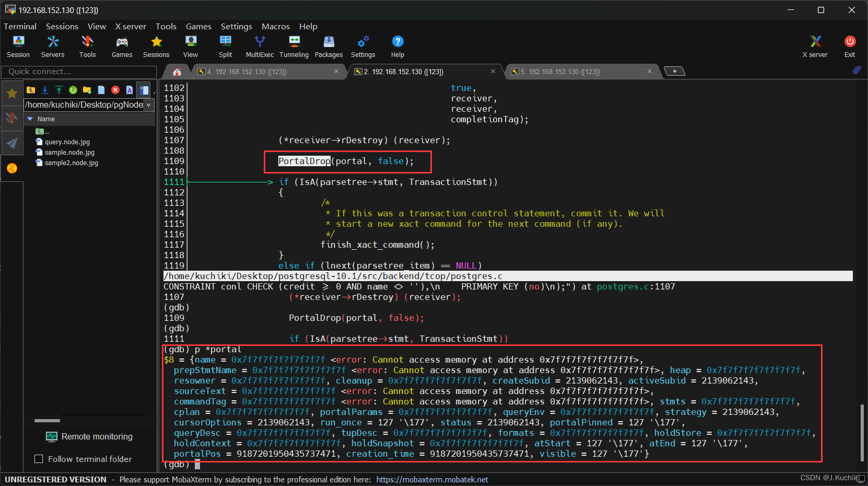868x486 pixels.
Task: Open the Settings menu
Action: coord(236,26)
